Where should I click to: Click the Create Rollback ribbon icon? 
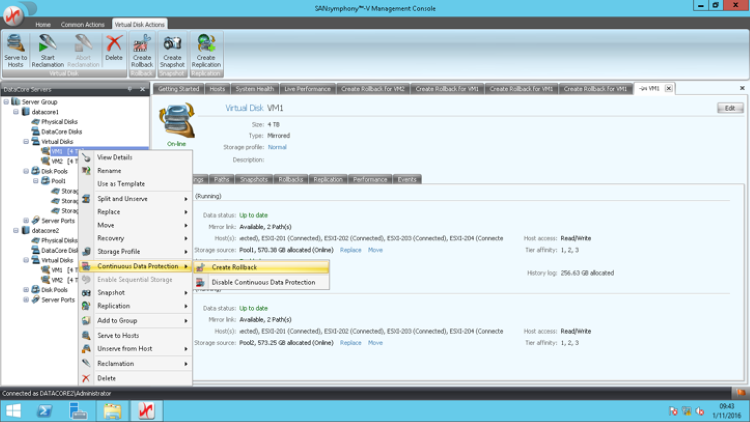tap(142, 51)
